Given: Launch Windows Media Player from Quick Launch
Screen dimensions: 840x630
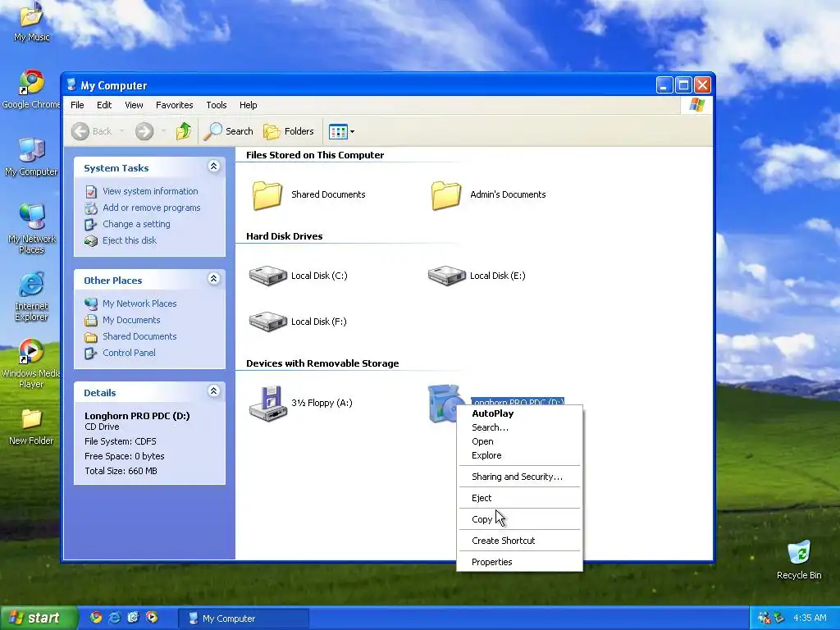Looking at the screenshot, I should (152, 618).
